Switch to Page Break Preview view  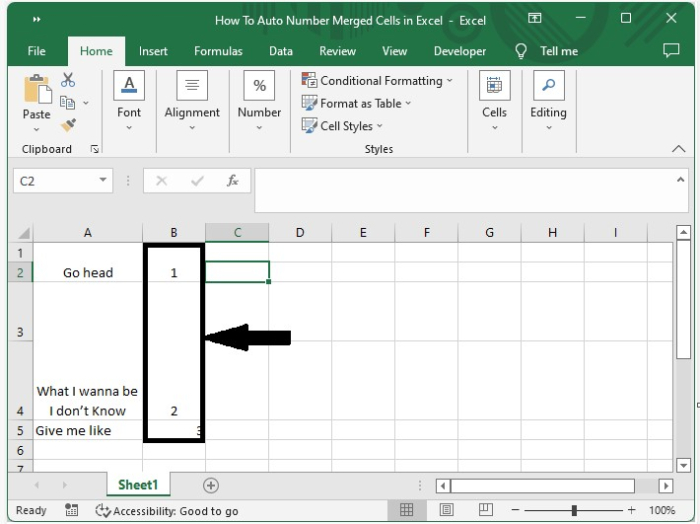point(486,510)
